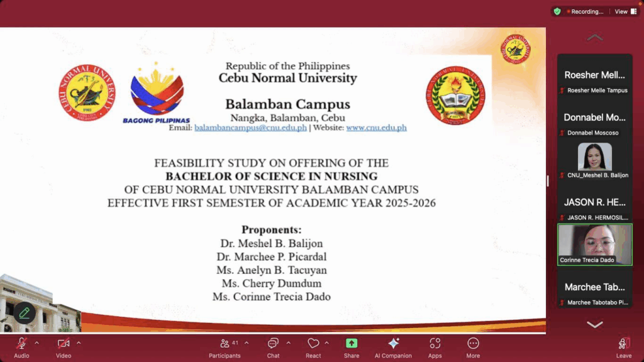This screenshot has height=362, width=644.
Task: Click "Nangka, Balamban, Cebu" address text
Action: pyautogui.click(x=287, y=118)
